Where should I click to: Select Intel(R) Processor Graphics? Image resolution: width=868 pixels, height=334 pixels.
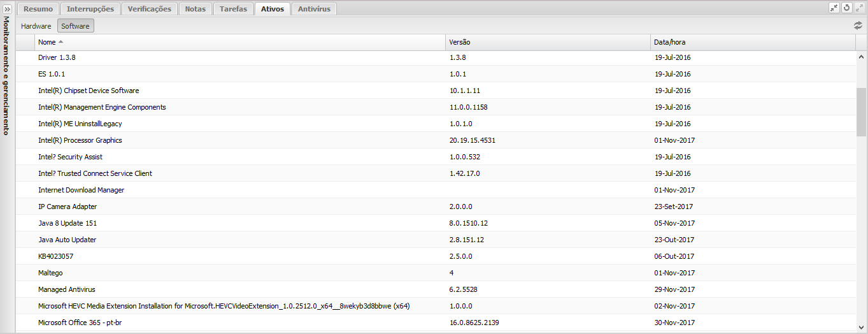pos(436,140)
